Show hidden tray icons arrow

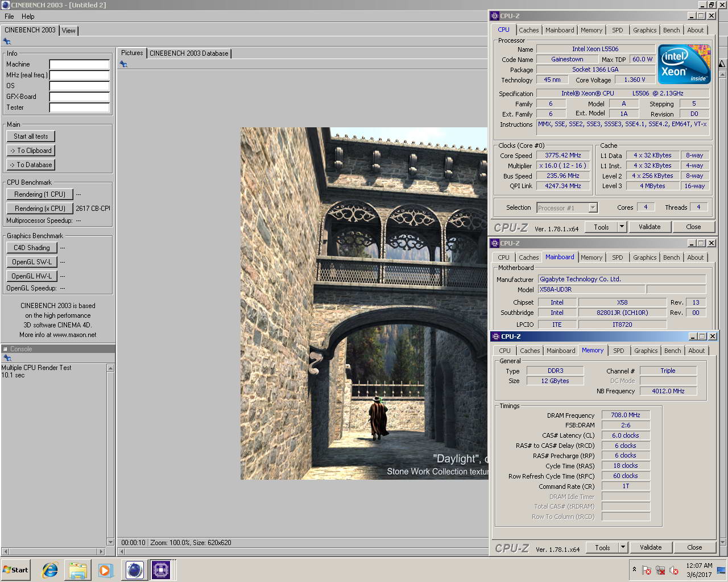click(634, 569)
